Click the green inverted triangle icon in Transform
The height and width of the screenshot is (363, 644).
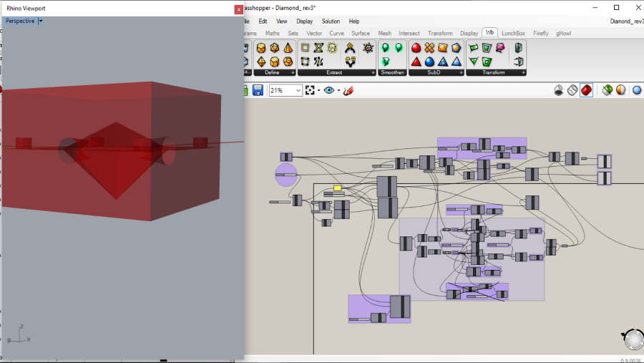tap(474, 62)
